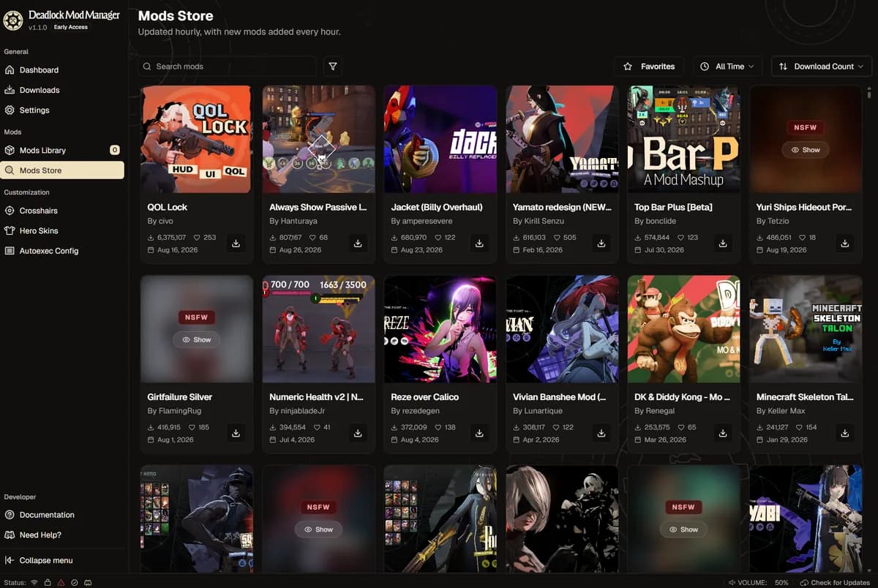Click 'Vivian Banshee Mod' title text
Screen dimensions: 878x588
(x=560, y=397)
